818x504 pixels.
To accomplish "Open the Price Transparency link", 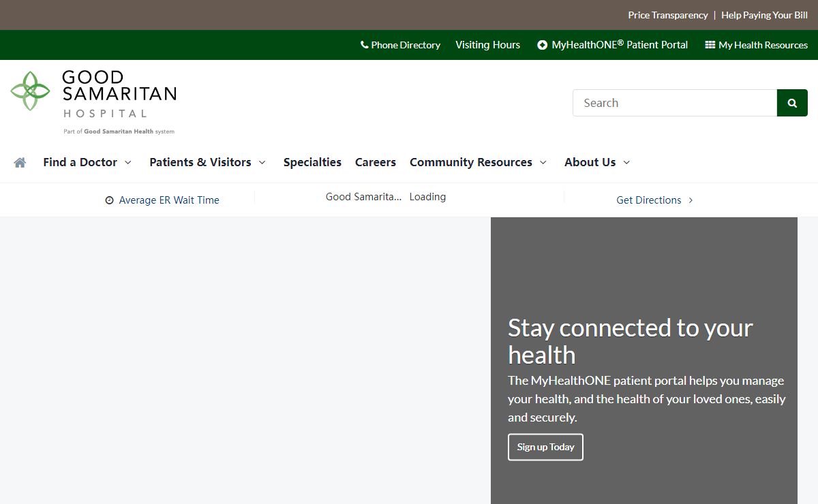I will (x=668, y=15).
